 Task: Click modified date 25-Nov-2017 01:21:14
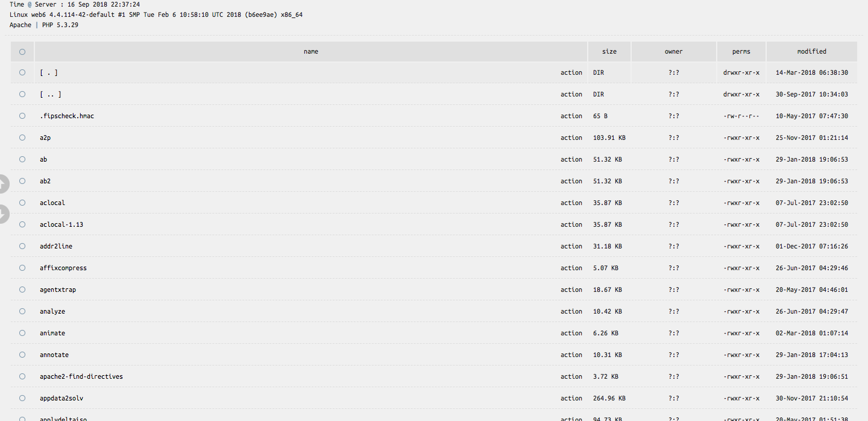tap(812, 138)
